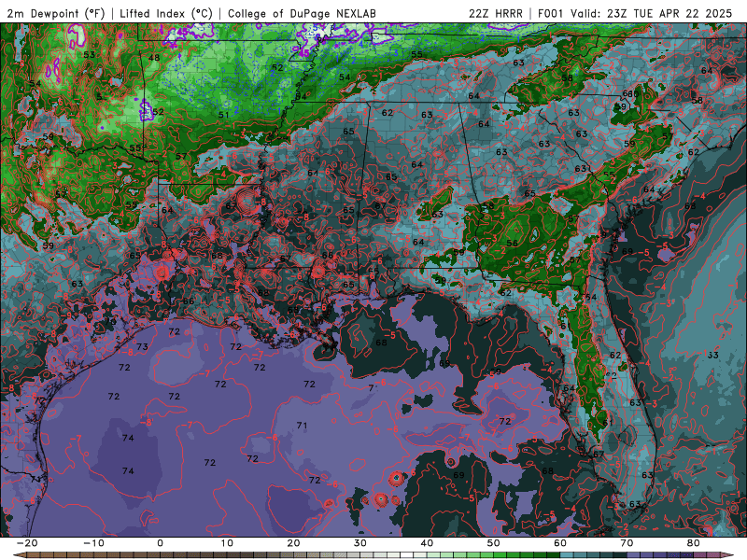Click the "F001 Valid: 23Z TUE APR 22 2025" text
This screenshot has height=560, width=747.
pyautogui.click(x=635, y=13)
